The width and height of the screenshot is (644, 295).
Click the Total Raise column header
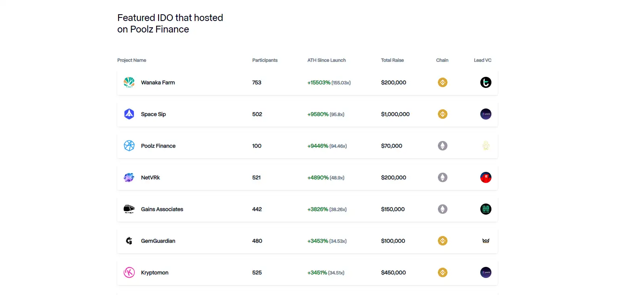(392, 60)
